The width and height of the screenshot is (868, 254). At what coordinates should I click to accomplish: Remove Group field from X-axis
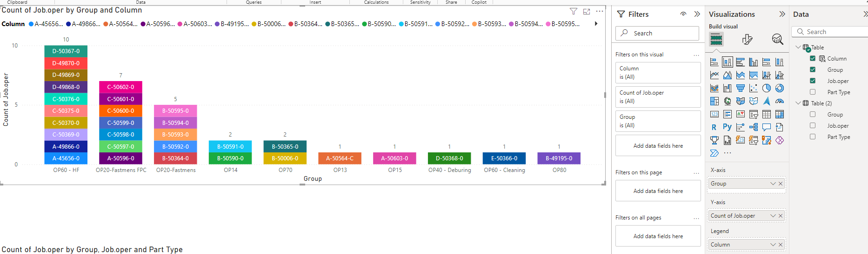[781, 184]
